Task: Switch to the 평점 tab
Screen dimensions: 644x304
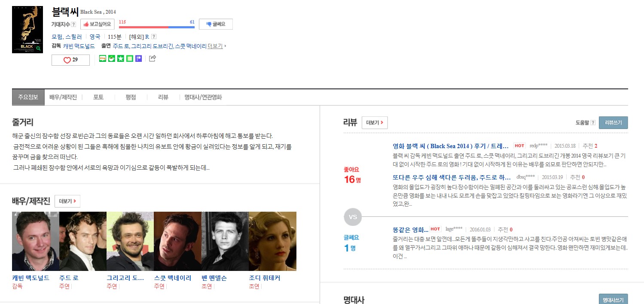Action: pyautogui.click(x=131, y=97)
